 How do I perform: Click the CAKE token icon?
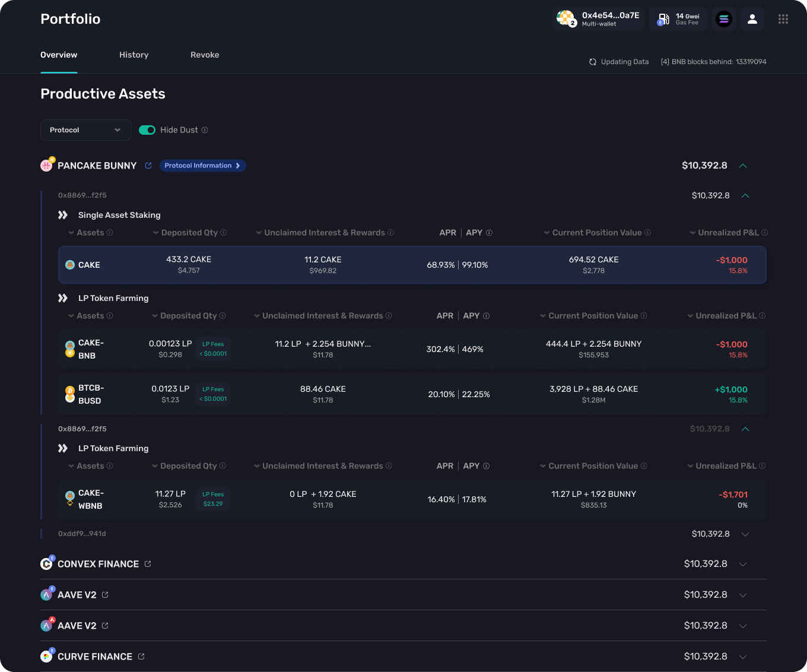click(70, 265)
